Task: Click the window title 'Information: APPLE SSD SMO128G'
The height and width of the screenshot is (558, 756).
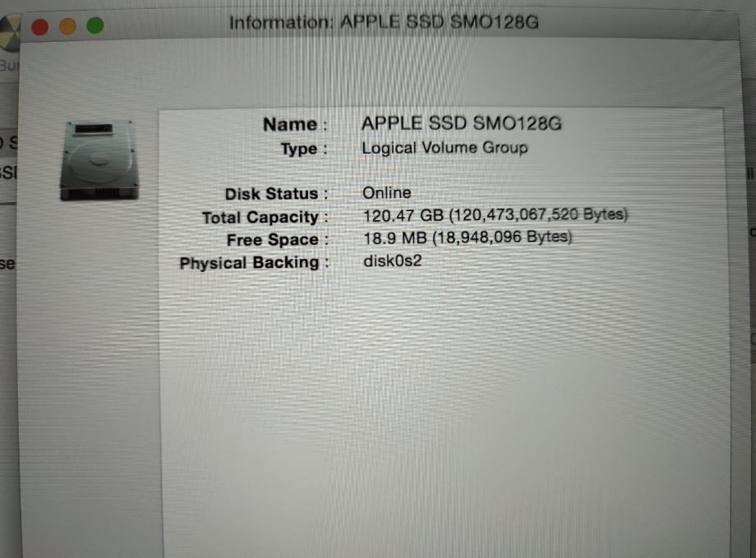Action: click(384, 22)
